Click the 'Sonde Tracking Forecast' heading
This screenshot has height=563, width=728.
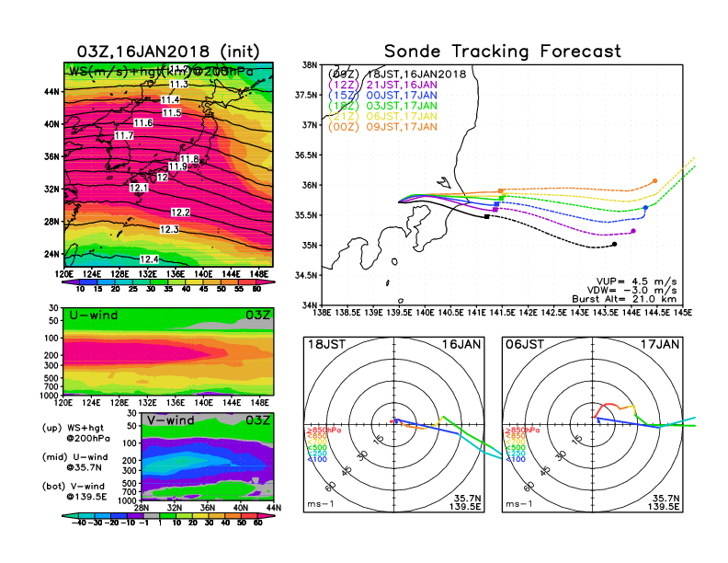[503, 52]
